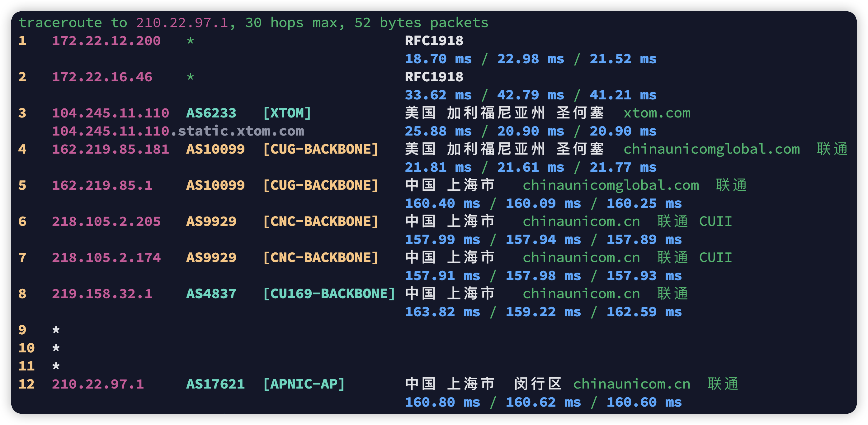Click AS4837 label on hop 8
This screenshot has height=425, width=868.
tap(211, 294)
